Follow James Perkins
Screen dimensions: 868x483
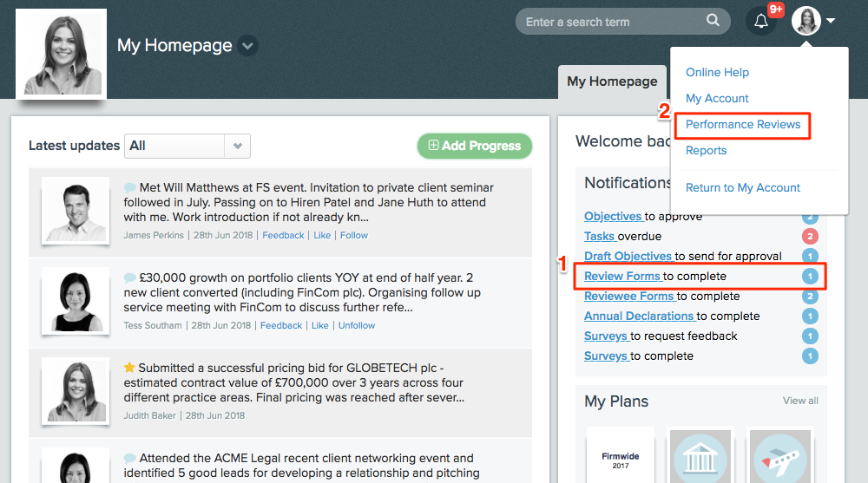pos(354,235)
